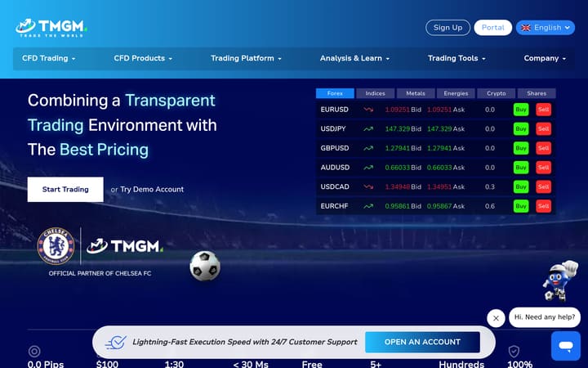Click the USDCAD symbol name
This screenshot has height=368, width=588.
(335, 186)
